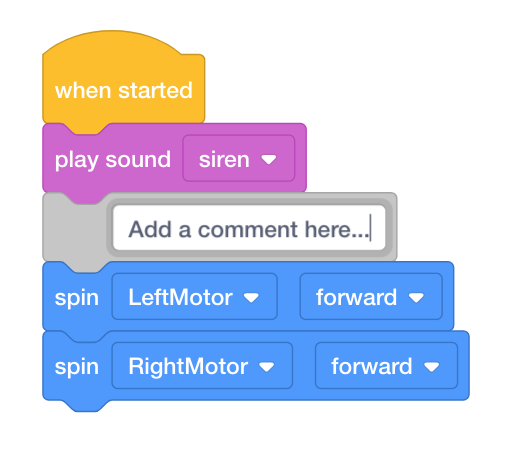Click the arrow next to siren
The width and height of the screenshot is (520, 456).
pos(269,160)
